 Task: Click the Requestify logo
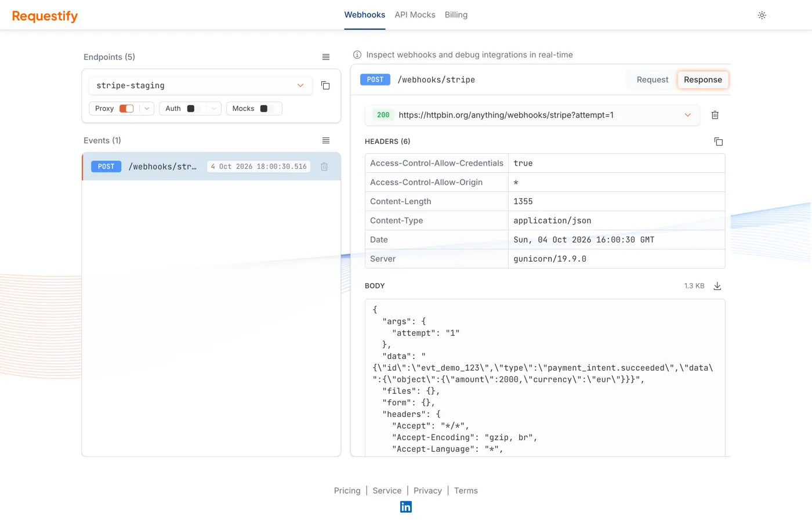tap(45, 16)
